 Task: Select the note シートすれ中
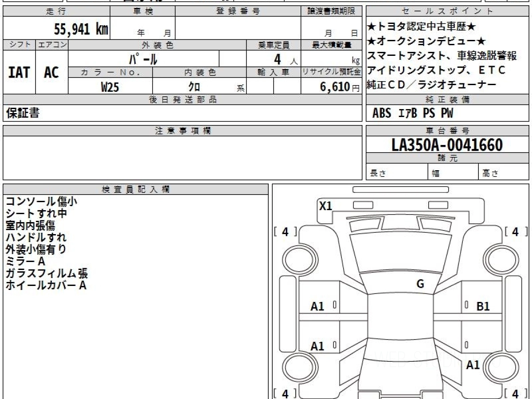36,214
